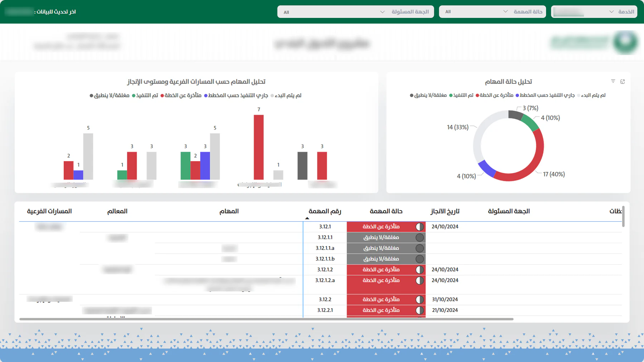This screenshot has width=644, height=362.
Task: Sort by the حالة المهمة column header
Action: pyautogui.click(x=386, y=211)
